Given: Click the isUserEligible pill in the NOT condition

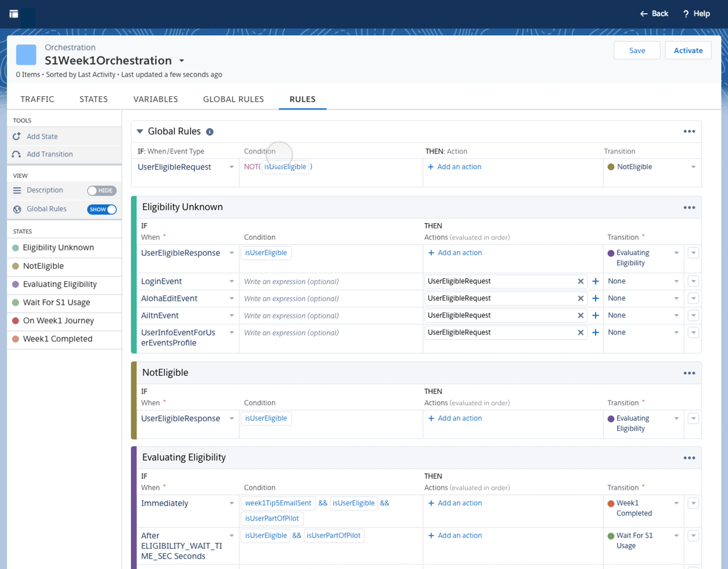Looking at the screenshot, I should pyautogui.click(x=286, y=167).
